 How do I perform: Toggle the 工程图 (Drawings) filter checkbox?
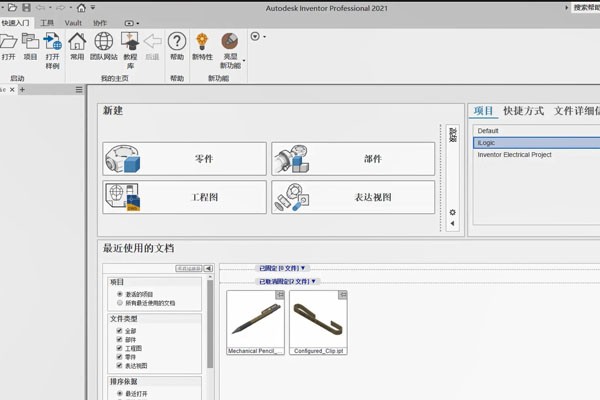(x=119, y=348)
